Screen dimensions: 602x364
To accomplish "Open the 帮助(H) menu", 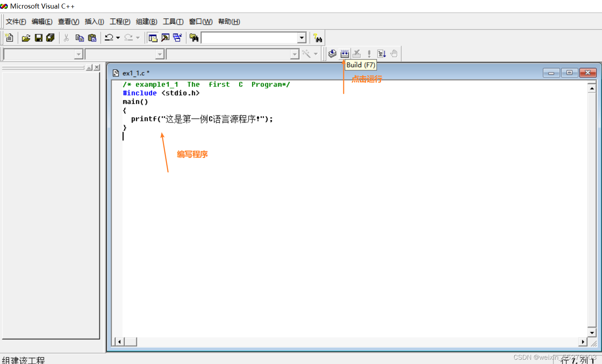I will click(229, 21).
